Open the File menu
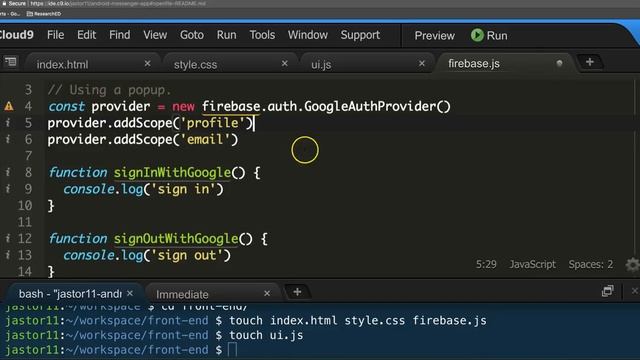The width and height of the screenshot is (640, 360). (x=55, y=35)
